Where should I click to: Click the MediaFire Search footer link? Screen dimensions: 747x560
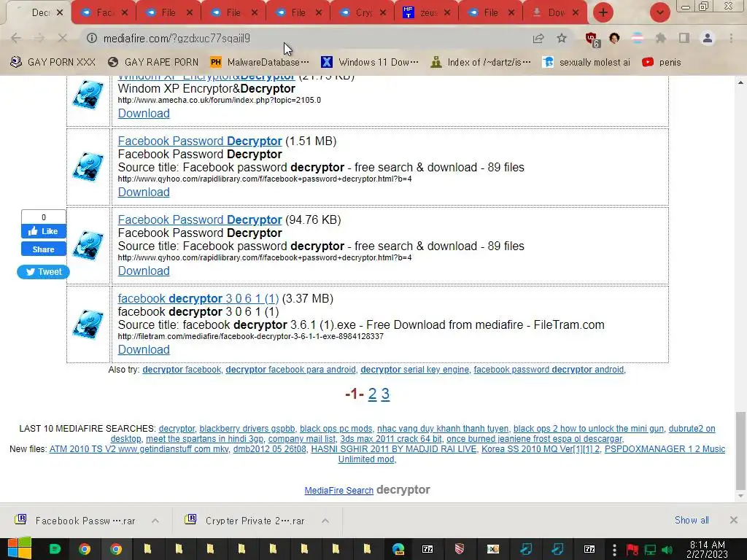click(x=338, y=491)
